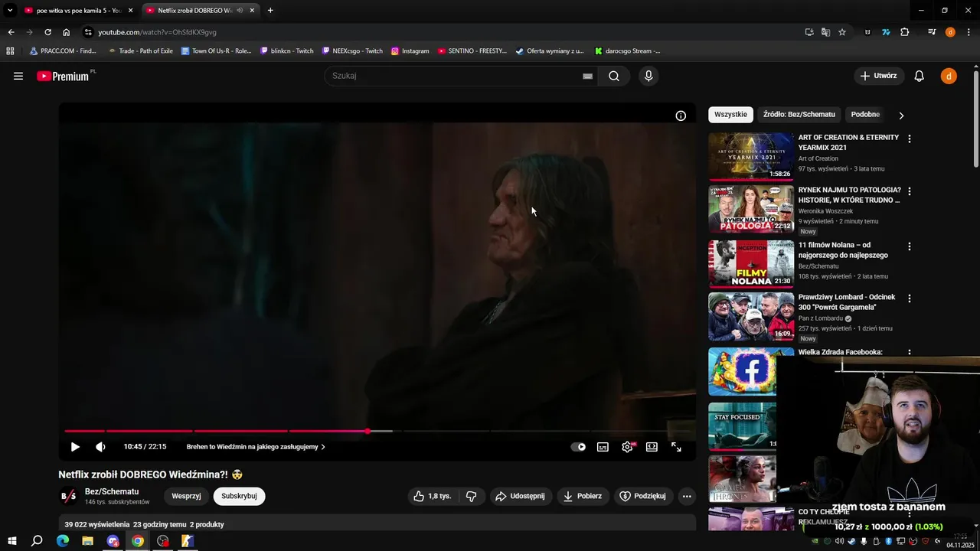Toggle subtitles in the player
The image size is (980, 551).
pyautogui.click(x=603, y=447)
